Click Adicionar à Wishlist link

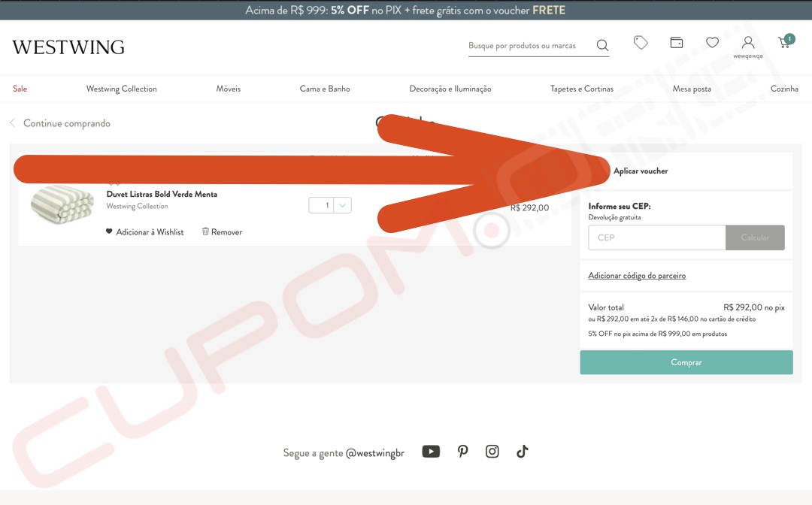click(x=150, y=231)
